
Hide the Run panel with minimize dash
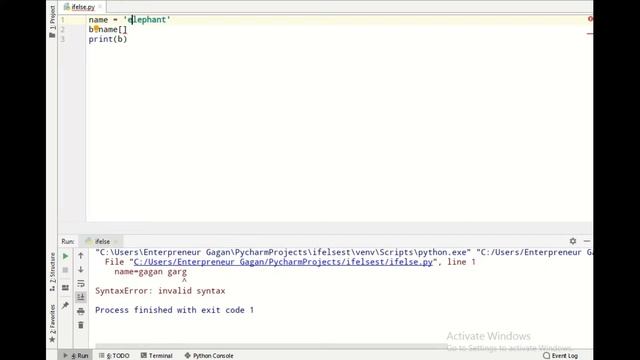587,241
